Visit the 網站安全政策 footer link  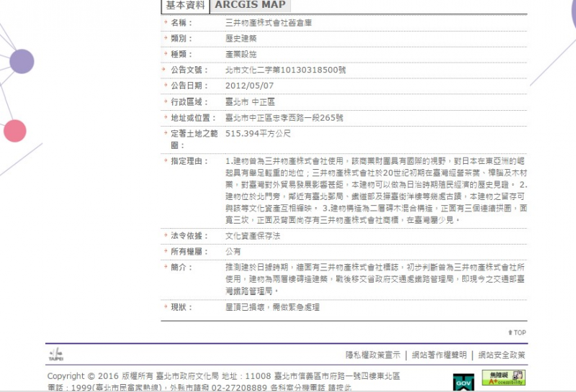(x=502, y=355)
